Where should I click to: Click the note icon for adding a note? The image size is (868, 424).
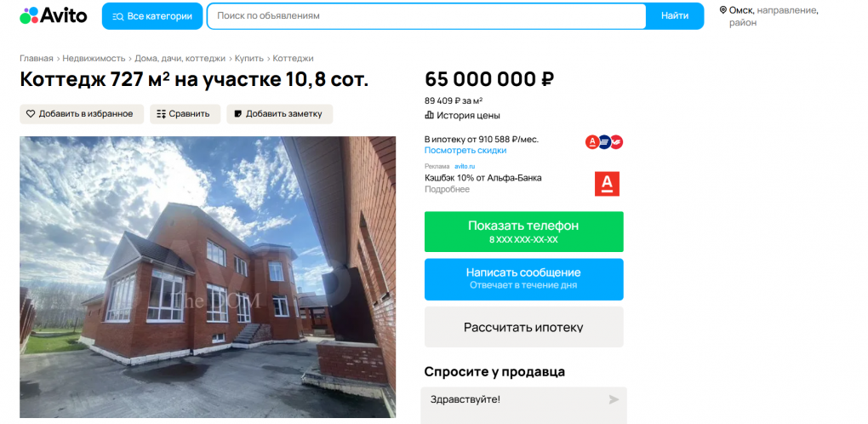(x=238, y=114)
